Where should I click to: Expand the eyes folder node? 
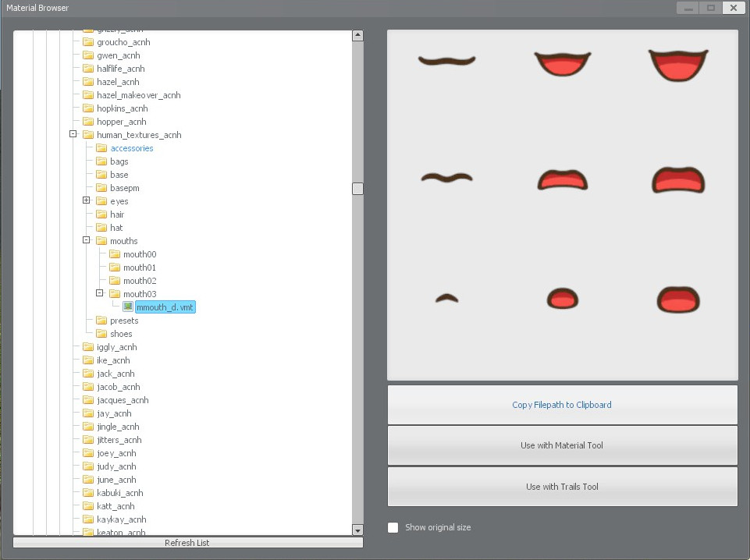point(86,200)
